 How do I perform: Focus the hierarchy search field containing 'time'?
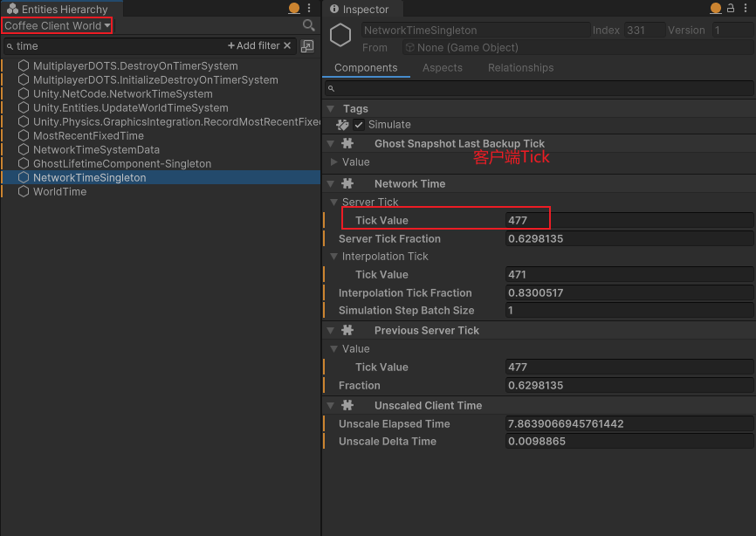click(116, 45)
